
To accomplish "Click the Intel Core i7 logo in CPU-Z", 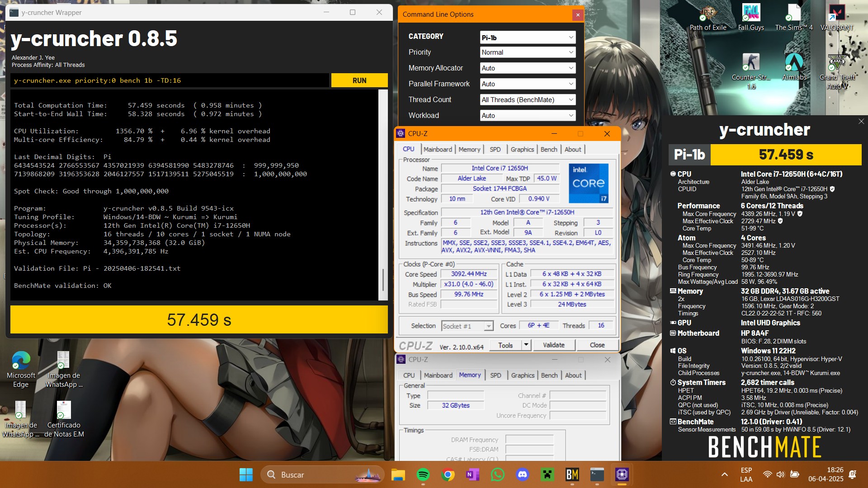I will tap(588, 183).
